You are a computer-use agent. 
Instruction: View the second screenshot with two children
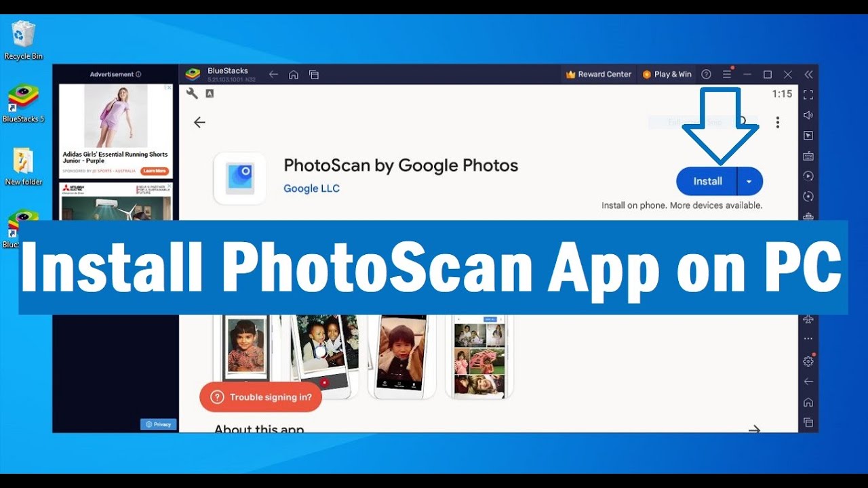click(x=324, y=356)
